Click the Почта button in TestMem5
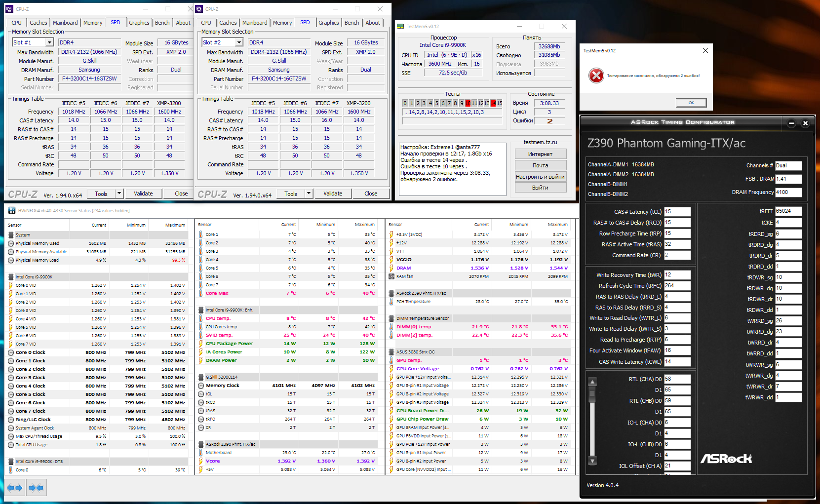 coord(541,165)
